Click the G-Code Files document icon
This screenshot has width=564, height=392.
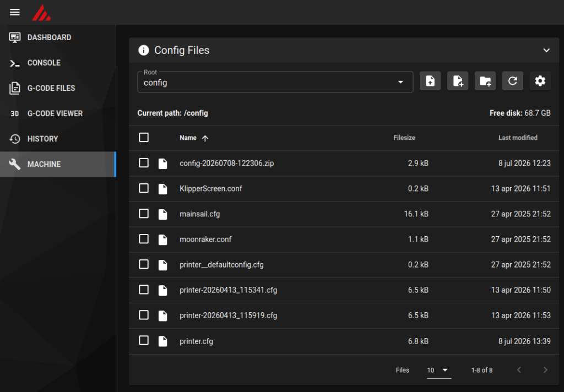[15, 88]
